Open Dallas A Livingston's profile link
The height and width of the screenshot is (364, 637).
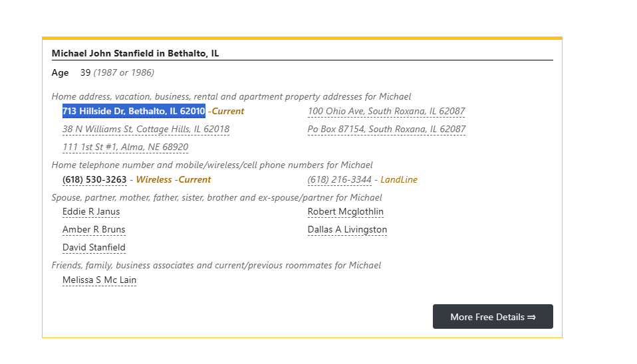[x=347, y=230]
